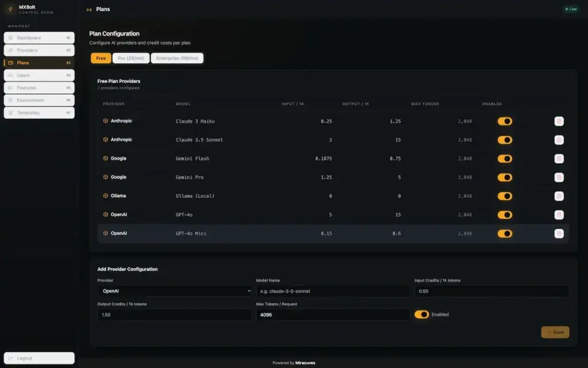Open the Provider dropdown showing OpenAI
588x368 pixels.
click(175, 291)
